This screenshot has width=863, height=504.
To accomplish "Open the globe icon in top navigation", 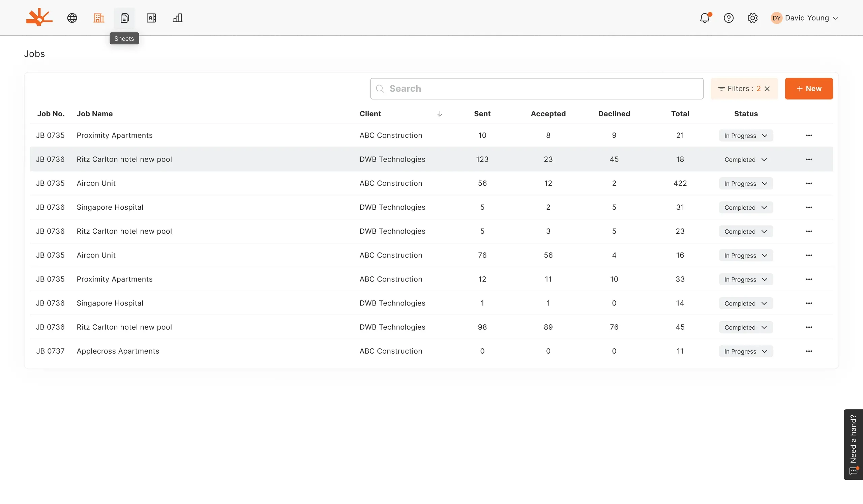I will 72,18.
